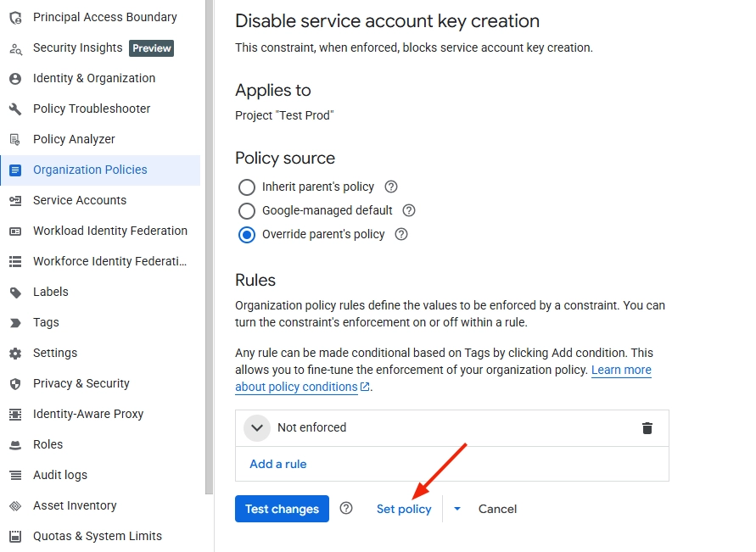Select Override parent's policy radio button

pos(247,234)
